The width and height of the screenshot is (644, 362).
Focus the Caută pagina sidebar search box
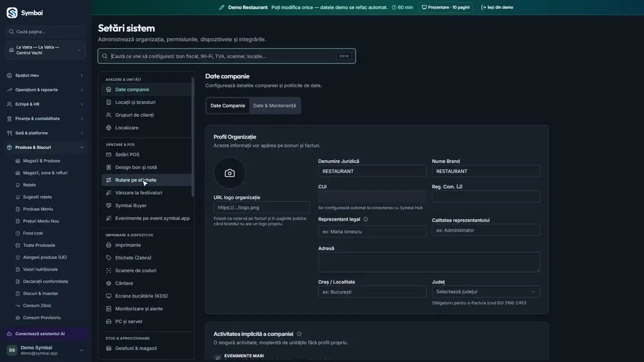[45, 32]
